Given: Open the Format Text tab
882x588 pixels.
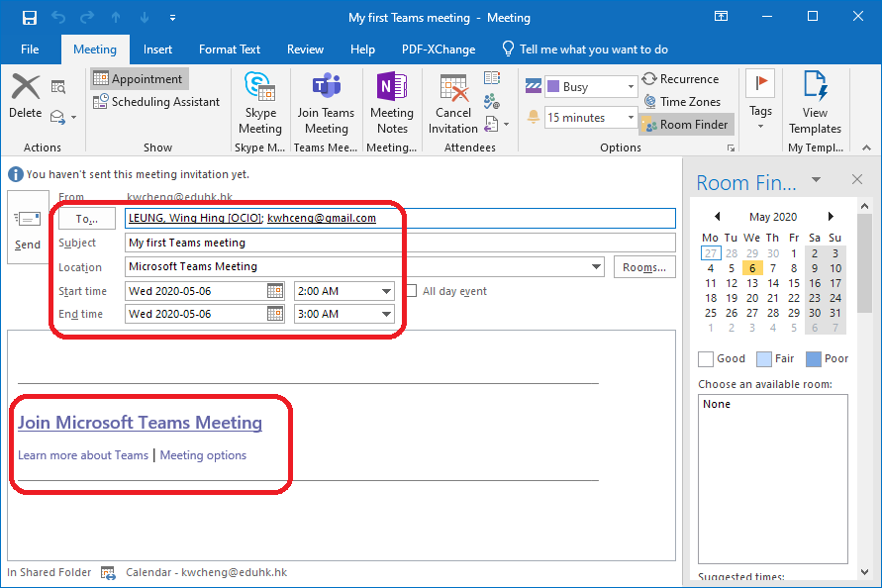Looking at the screenshot, I should (229, 49).
